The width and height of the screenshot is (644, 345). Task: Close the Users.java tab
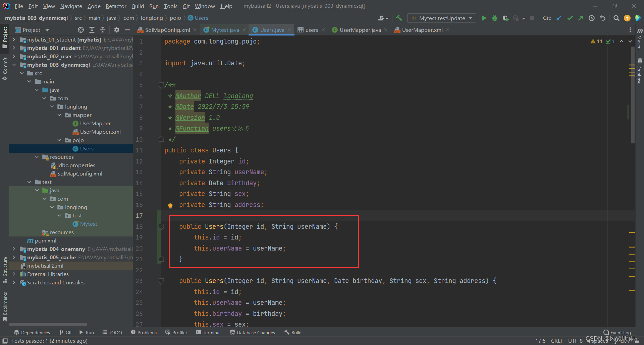(x=289, y=30)
